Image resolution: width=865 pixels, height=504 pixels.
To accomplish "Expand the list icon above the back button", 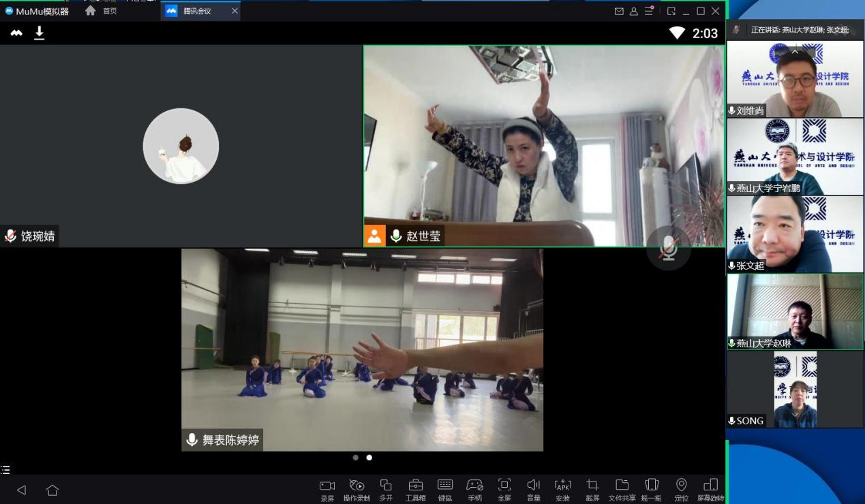I will 5,470.
